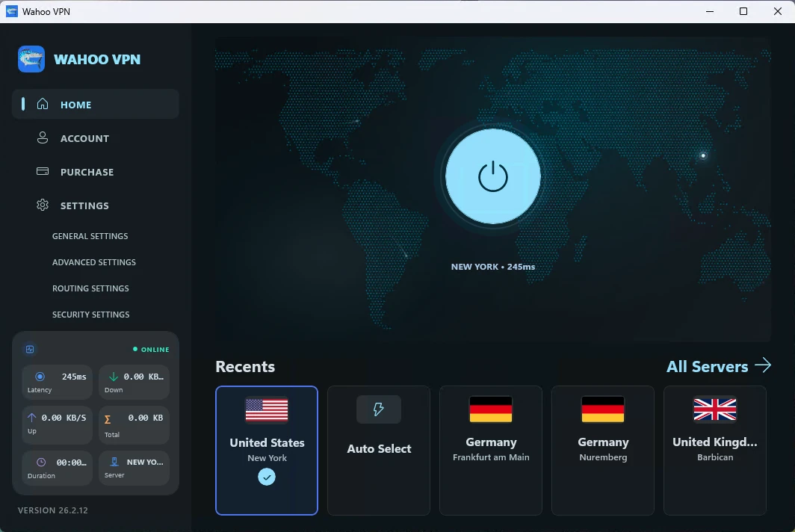Click the Wahoo VPN title bar icon

coord(12,11)
